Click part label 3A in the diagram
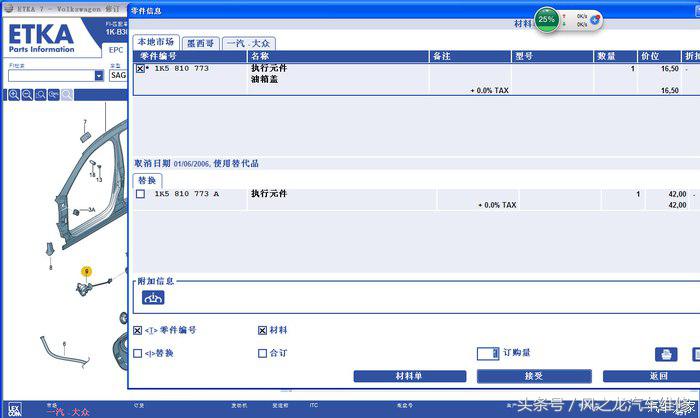 (x=92, y=209)
